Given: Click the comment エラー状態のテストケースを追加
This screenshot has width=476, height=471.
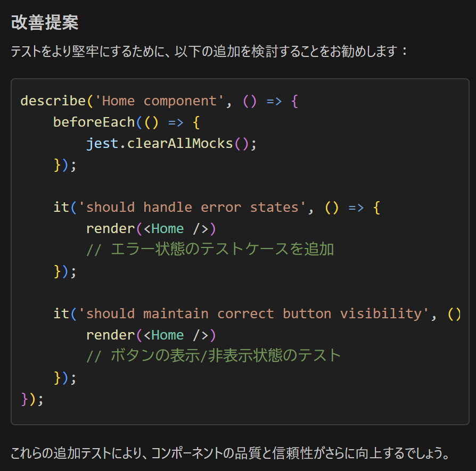Looking at the screenshot, I should point(210,250).
